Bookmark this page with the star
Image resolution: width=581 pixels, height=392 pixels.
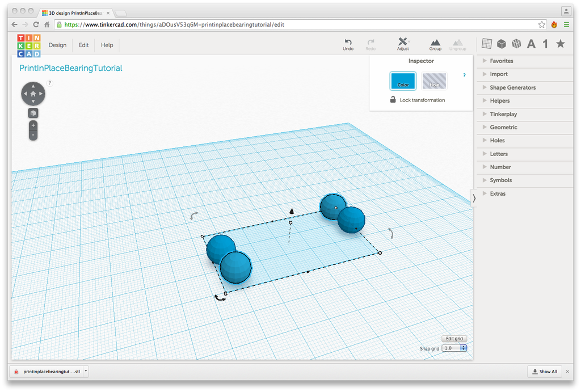pyautogui.click(x=542, y=24)
